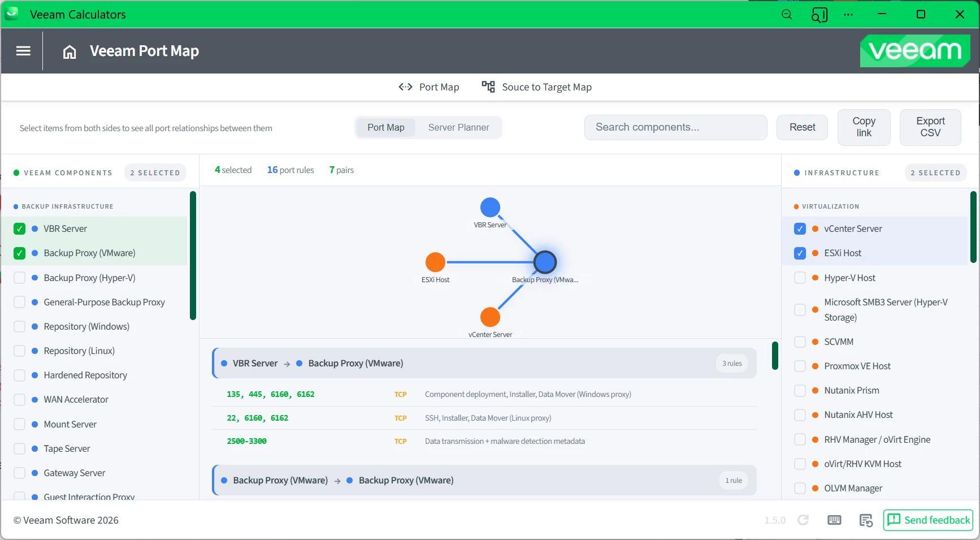This screenshot has height=540, width=980.
Task: Check the Hyper-V Host checkbox
Action: [800, 278]
